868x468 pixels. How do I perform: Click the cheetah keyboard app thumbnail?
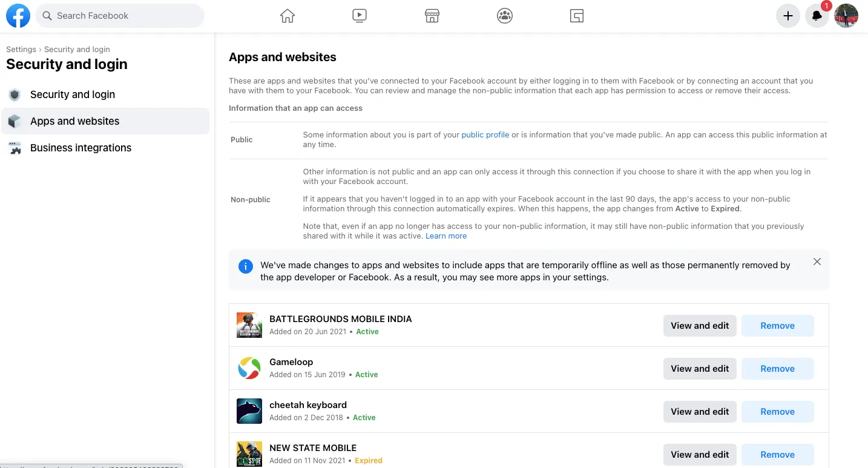(x=249, y=411)
